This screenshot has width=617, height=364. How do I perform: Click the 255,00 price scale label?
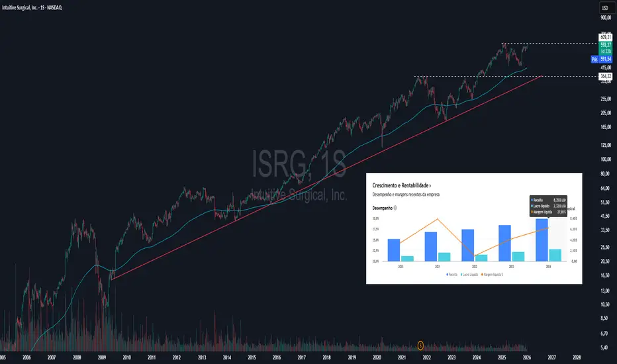[606, 99]
